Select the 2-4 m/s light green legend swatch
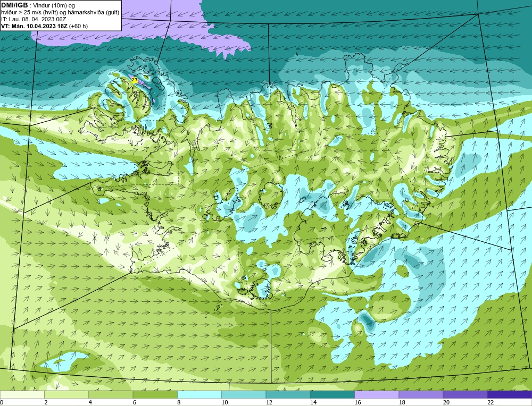Image resolution: width=532 pixels, height=406 pixels. 66,395
